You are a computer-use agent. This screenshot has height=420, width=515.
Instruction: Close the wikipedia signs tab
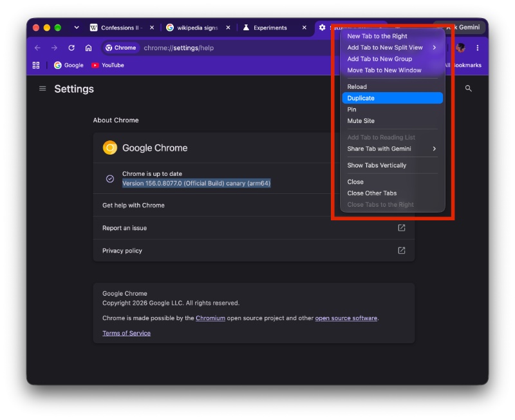click(x=228, y=28)
